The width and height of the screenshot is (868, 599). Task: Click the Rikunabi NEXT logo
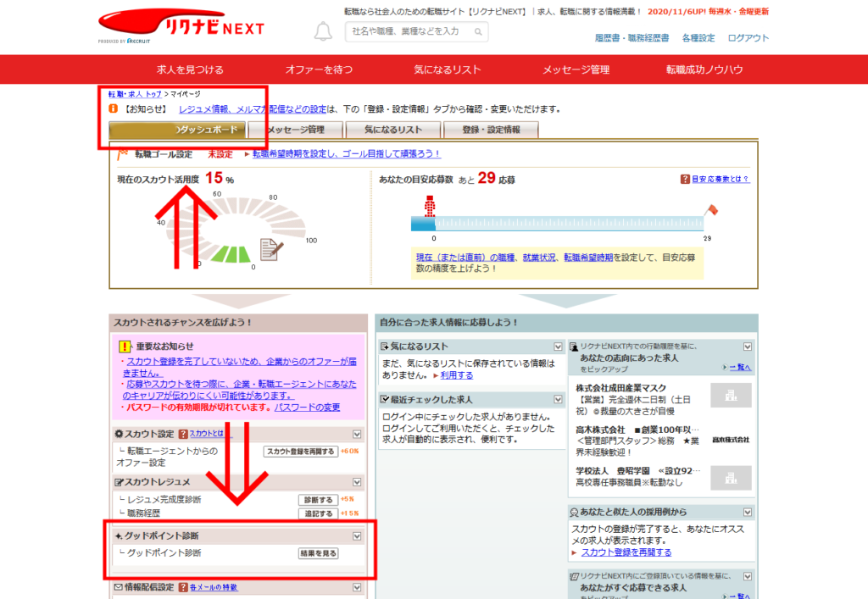[181, 25]
